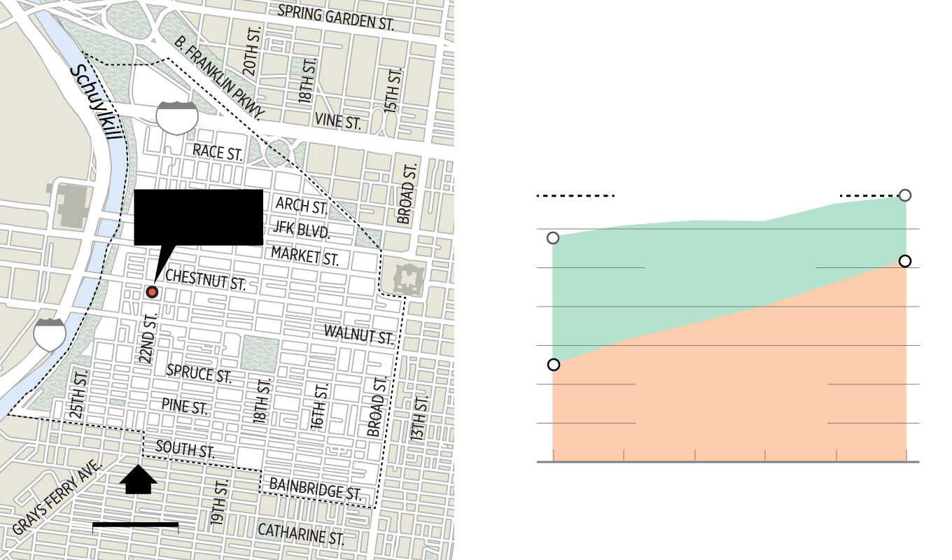Click the black scale bar below the arrow
Viewport: 952px width, 560px height.
pos(135,524)
